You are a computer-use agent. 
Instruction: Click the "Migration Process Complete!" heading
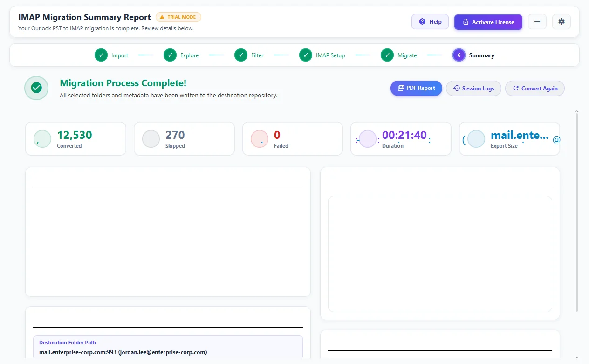[x=123, y=83]
